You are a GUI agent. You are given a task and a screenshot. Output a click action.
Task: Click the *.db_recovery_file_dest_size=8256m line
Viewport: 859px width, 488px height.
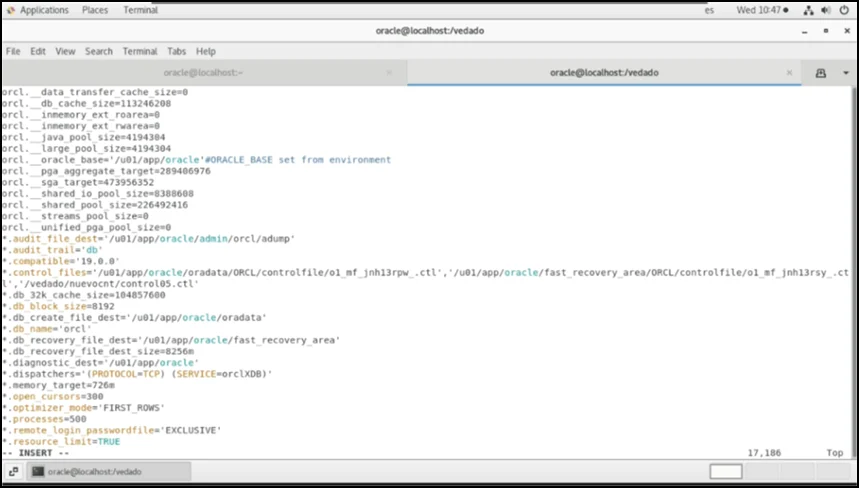[x=98, y=352]
